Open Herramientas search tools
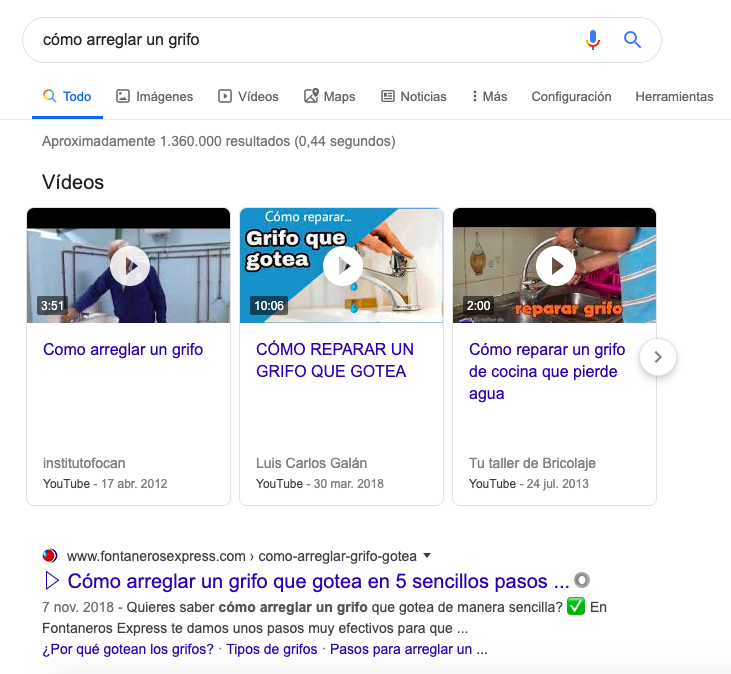The width and height of the screenshot is (731, 674). (674, 97)
